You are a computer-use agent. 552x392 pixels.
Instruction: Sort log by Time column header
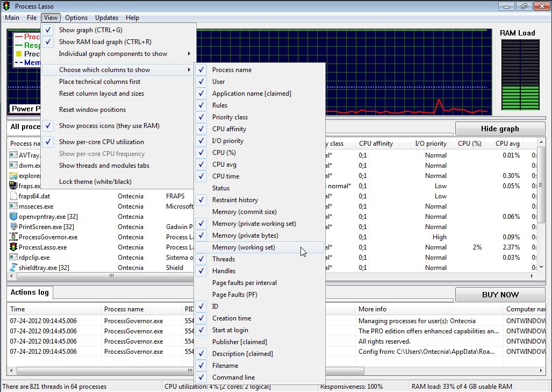pos(54,309)
